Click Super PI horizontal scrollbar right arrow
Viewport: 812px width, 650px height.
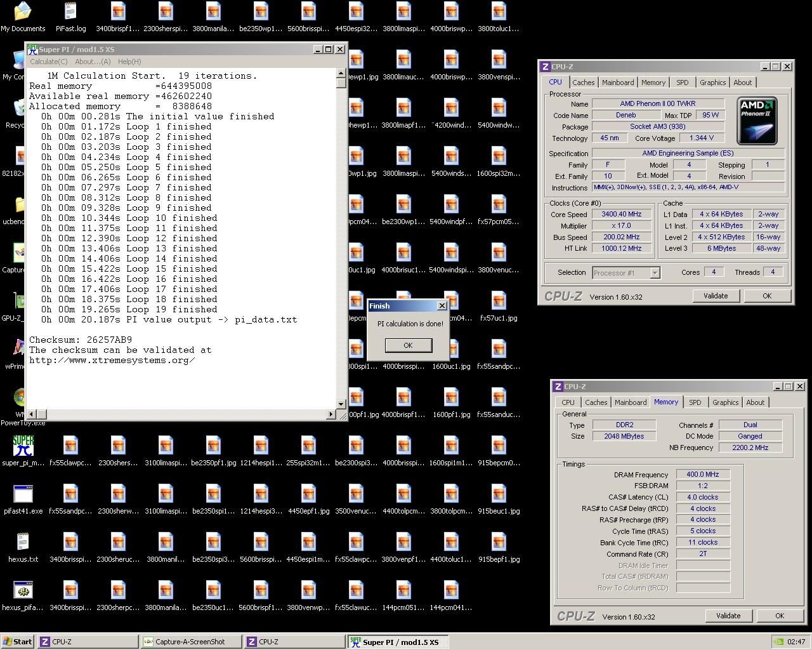click(331, 415)
